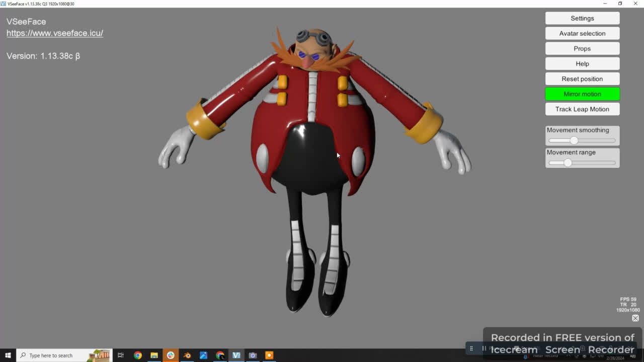Click the Version 1.13.38c β text
644x362 pixels.
pos(43,56)
